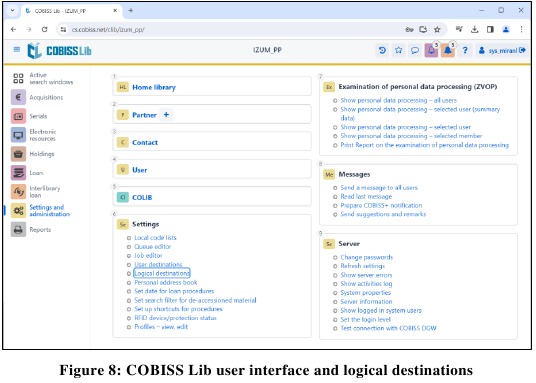Open the COLIB class
This screenshot has height=383, width=536.
[x=142, y=197]
